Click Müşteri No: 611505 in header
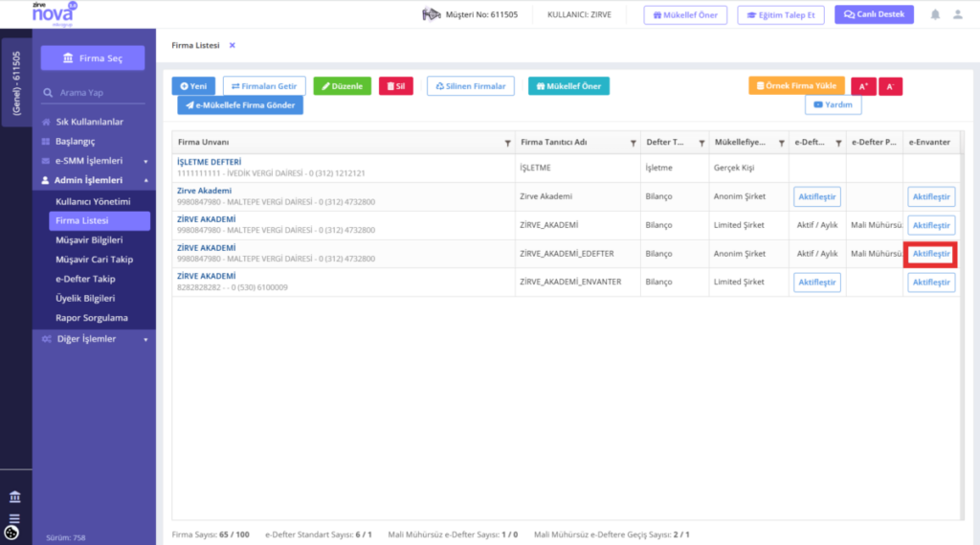The width and height of the screenshot is (980, 545). 481,14
